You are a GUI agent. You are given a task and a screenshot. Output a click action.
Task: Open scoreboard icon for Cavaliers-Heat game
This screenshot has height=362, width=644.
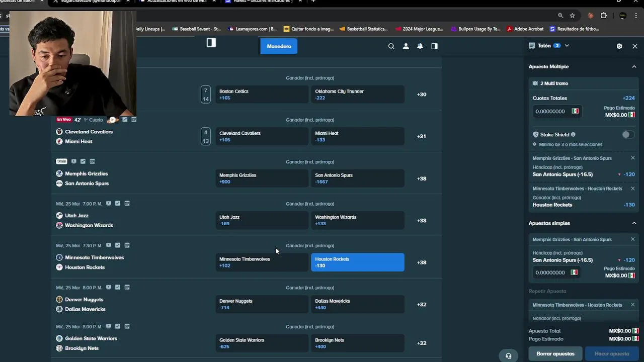point(134,120)
